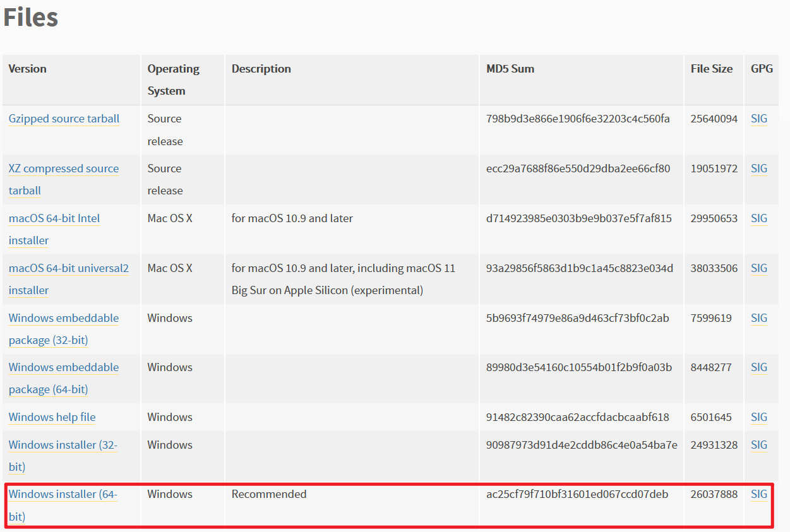Viewport: 790px width, 532px height.
Task: Select MD5 sum 5b9693f74979e86a9d463cf73bf0c2ab
Action: click(x=578, y=318)
